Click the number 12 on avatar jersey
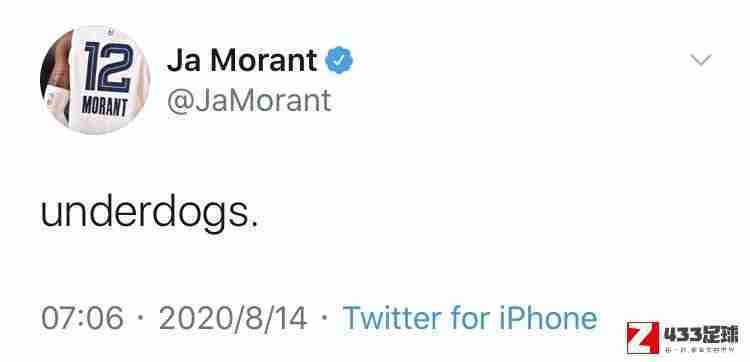This screenshot has width=750, height=362. 108,67
